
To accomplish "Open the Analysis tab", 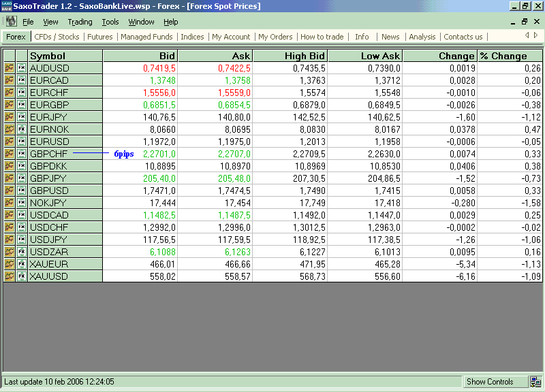I will pos(422,37).
